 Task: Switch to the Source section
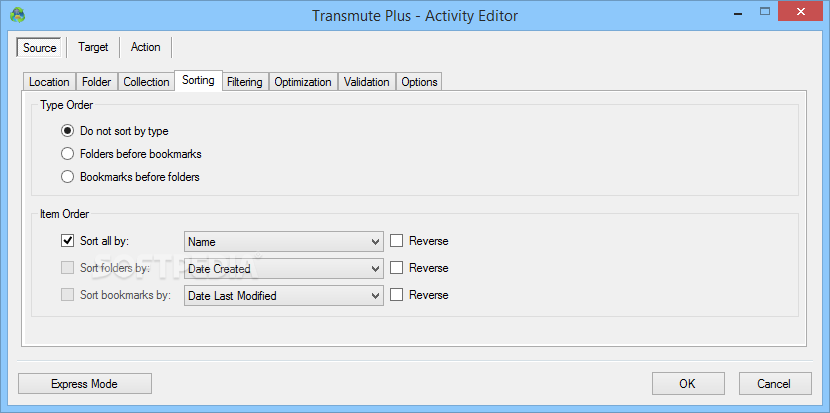pyautogui.click(x=40, y=48)
